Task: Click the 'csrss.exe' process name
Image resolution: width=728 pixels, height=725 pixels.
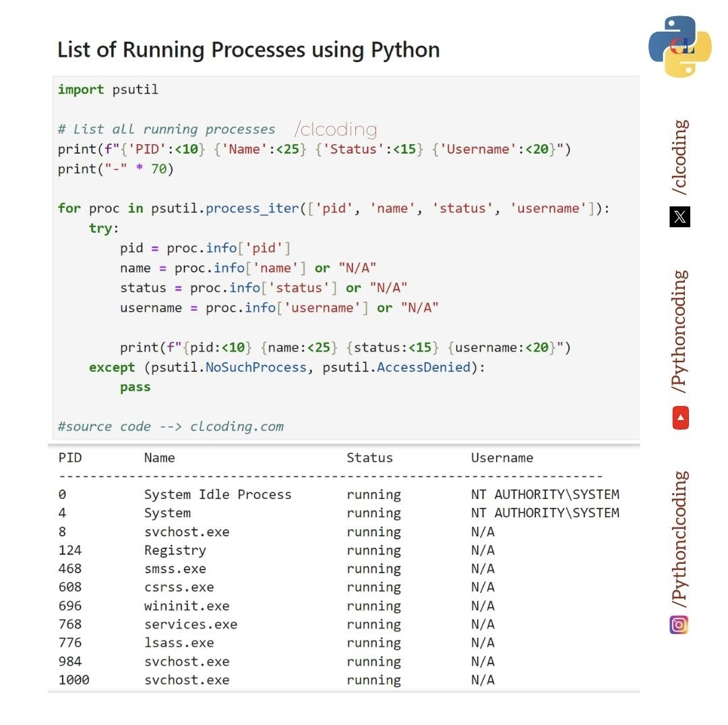Action: pyautogui.click(x=179, y=587)
